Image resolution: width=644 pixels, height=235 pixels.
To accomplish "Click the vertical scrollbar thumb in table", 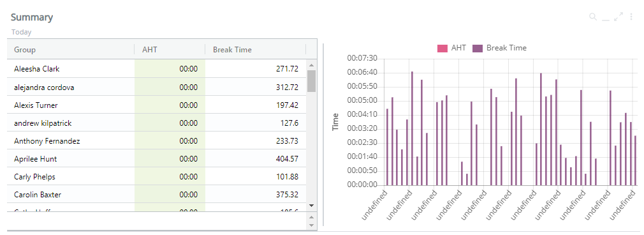I will (311, 80).
